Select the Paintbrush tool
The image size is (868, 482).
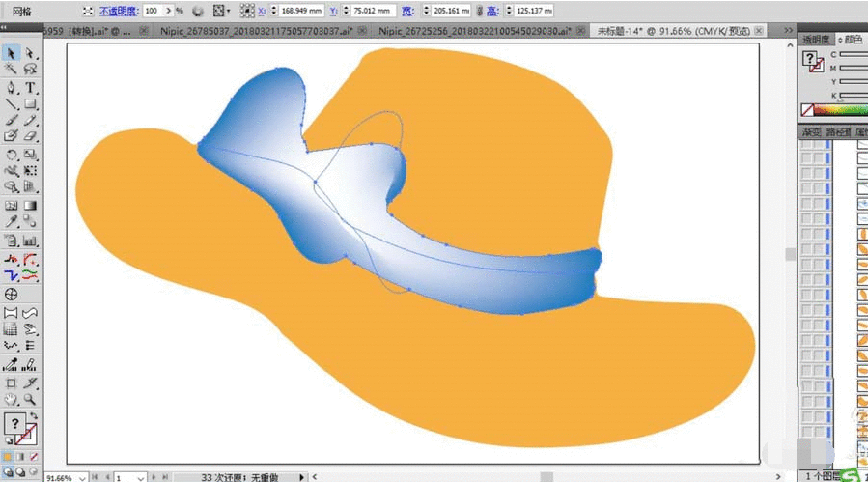click(11, 121)
